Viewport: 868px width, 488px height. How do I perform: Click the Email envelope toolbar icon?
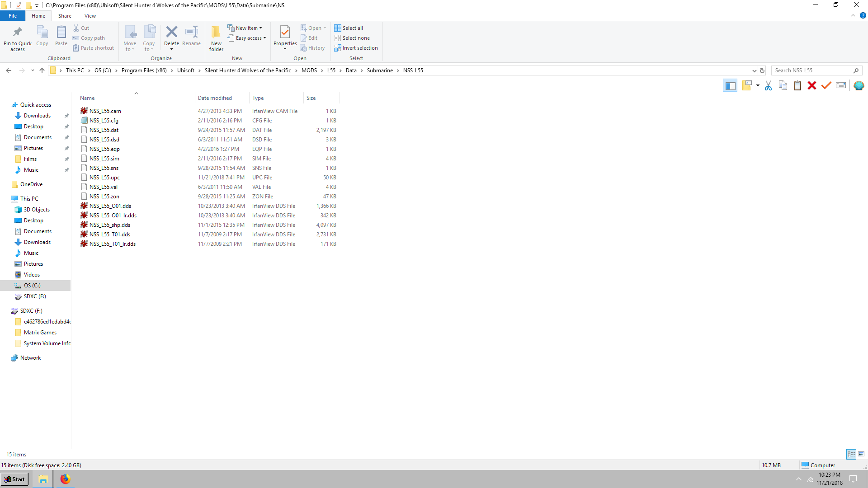pyautogui.click(x=841, y=86)
